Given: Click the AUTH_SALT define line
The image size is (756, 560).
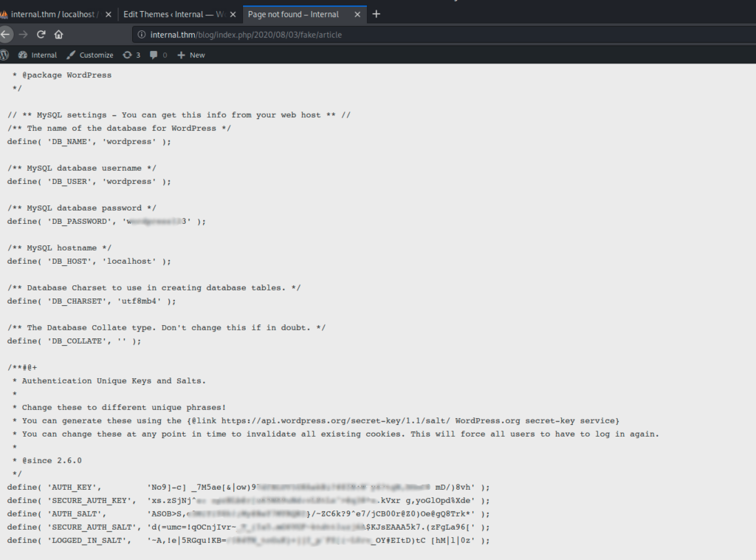Looking at the screenshot, I should [x=248, y=514].
